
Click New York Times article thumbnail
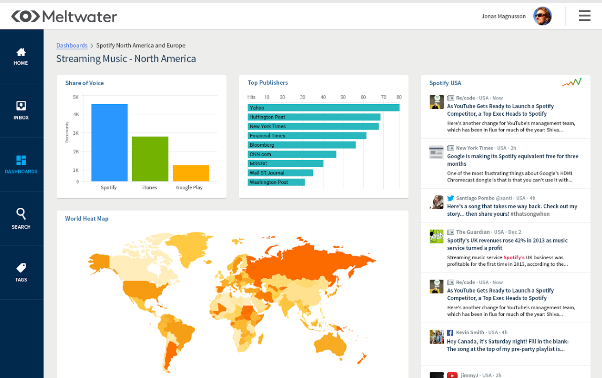pos(437,152)
